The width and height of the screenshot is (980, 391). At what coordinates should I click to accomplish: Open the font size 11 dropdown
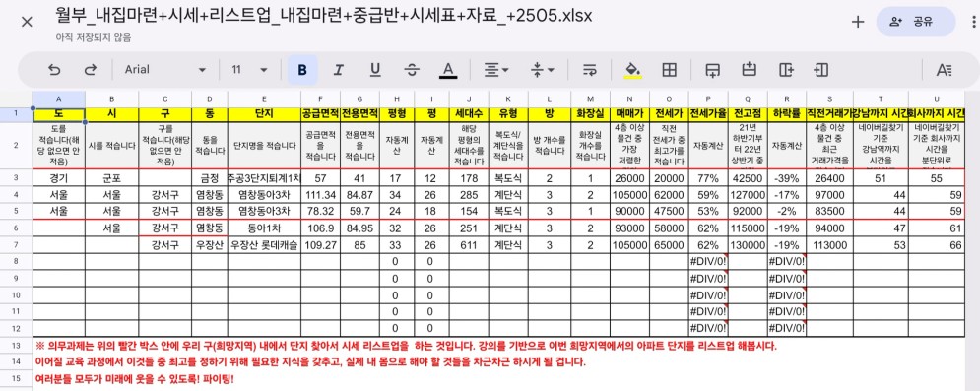[249, 70]
